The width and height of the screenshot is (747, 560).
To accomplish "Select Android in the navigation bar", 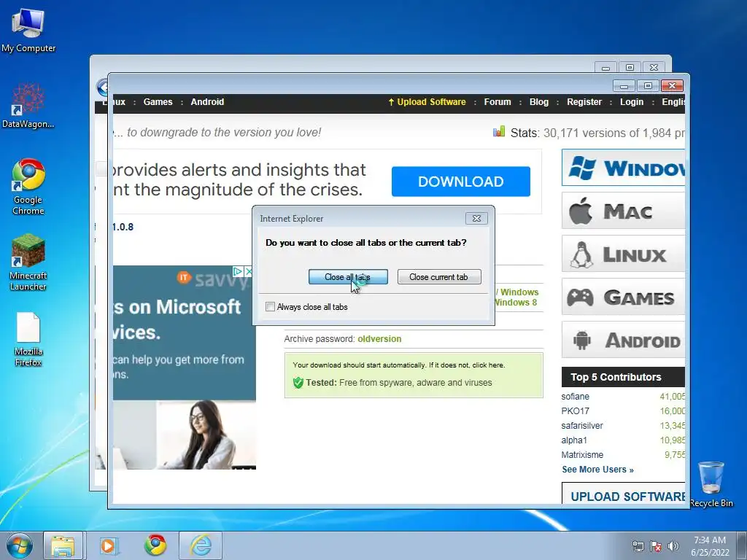I will pyautogui.click(x=207, y=102).
